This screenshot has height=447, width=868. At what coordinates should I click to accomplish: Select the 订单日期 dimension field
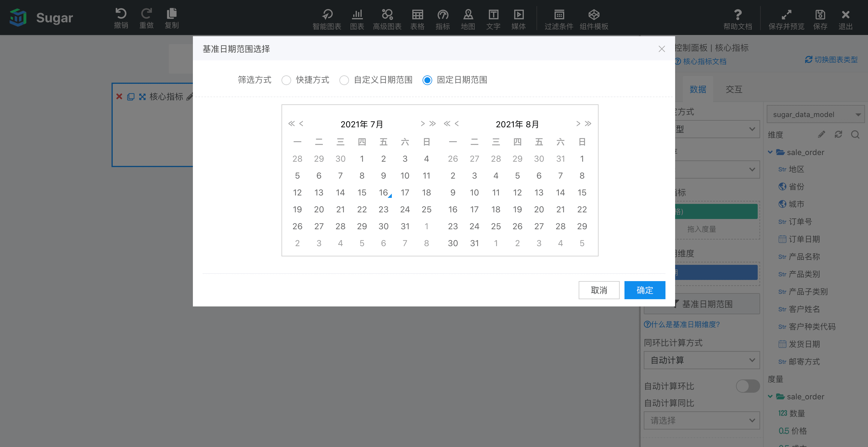coord(799,239)
